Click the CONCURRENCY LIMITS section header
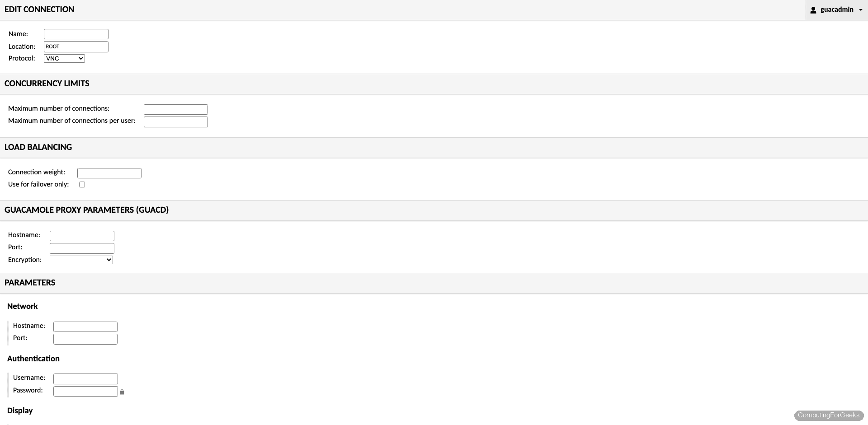This screenshot has height=425, width=868. [47, 84]
